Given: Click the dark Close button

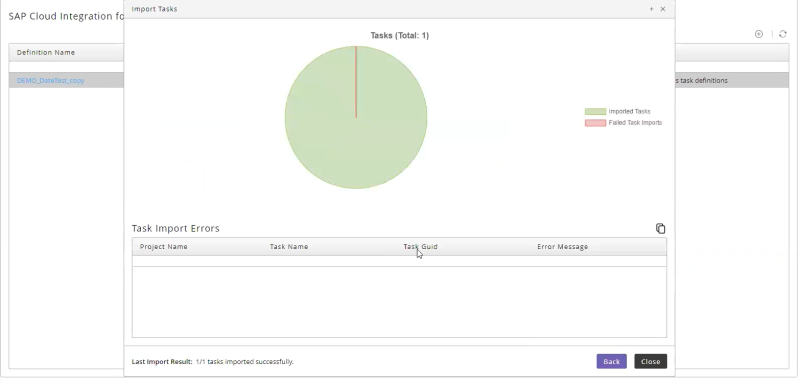Looking at the screenshot, I should click(x=651, y=362).
